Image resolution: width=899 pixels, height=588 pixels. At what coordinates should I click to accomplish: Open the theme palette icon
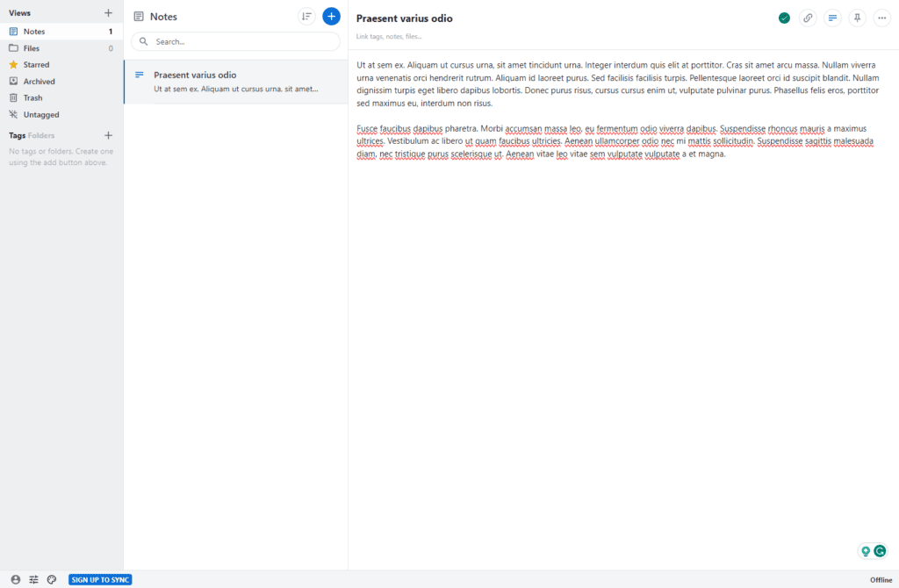pyautogui.click(x=52, y=579)
